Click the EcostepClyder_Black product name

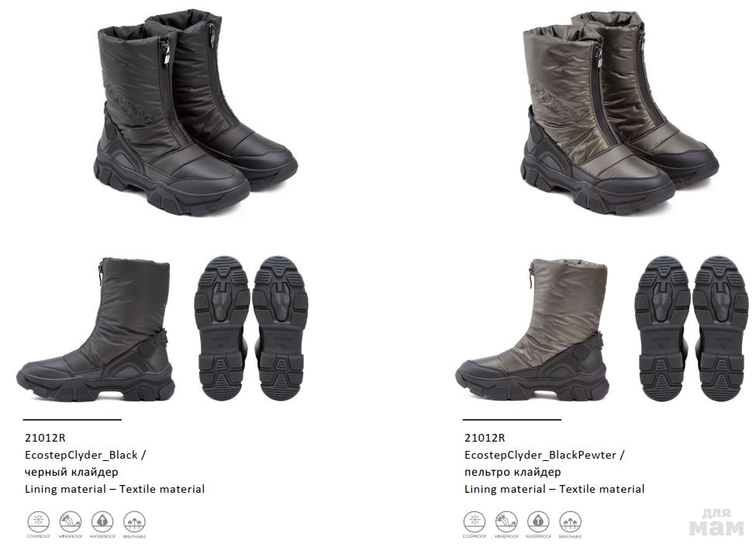click(x=81, y=455)
